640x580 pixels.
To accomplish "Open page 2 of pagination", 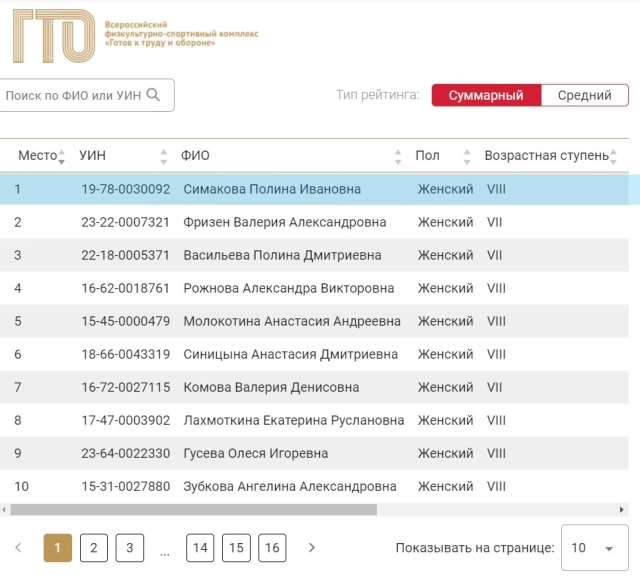I will (x=93, y=548).
